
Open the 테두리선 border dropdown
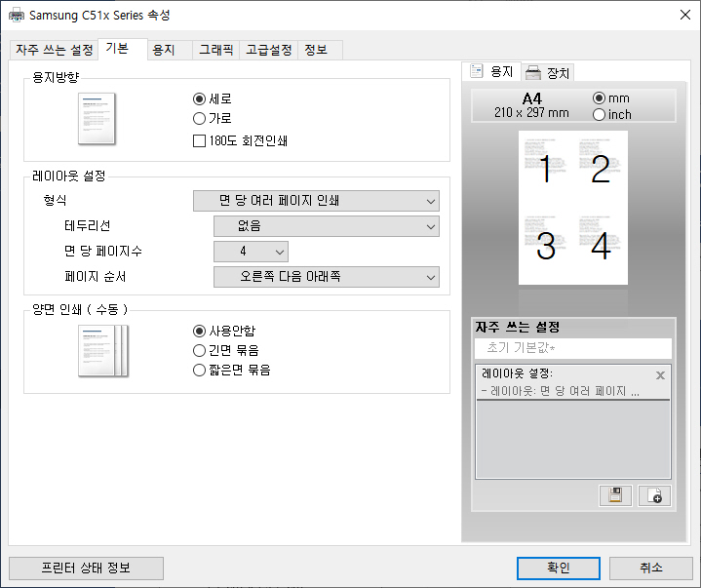[x=327, y=226]
